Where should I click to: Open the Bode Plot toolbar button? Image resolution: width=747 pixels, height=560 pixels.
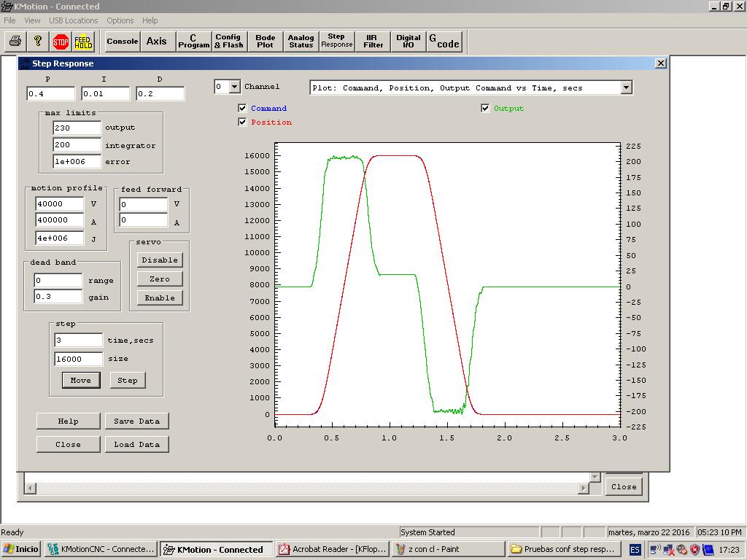click(265, 42)
